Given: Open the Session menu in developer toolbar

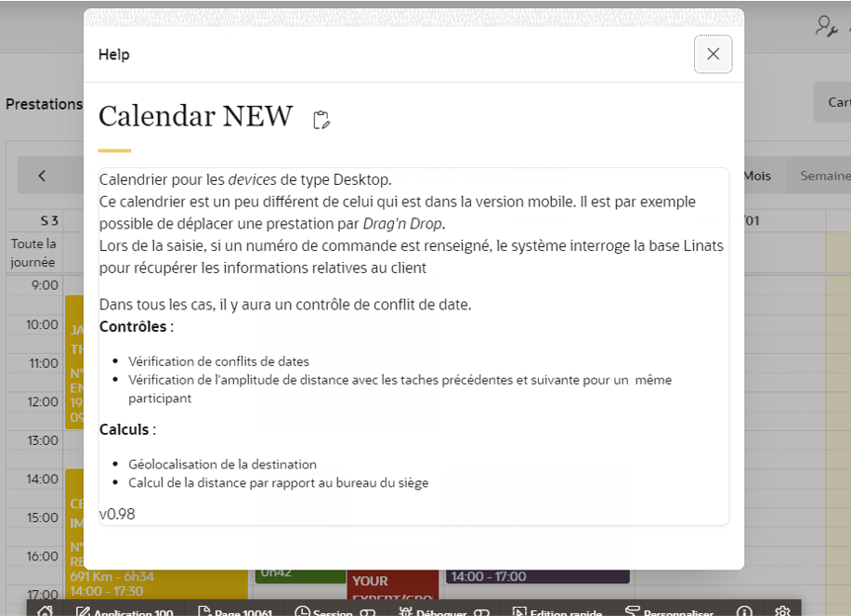Looking at the screenshot, I should (334, 611).
